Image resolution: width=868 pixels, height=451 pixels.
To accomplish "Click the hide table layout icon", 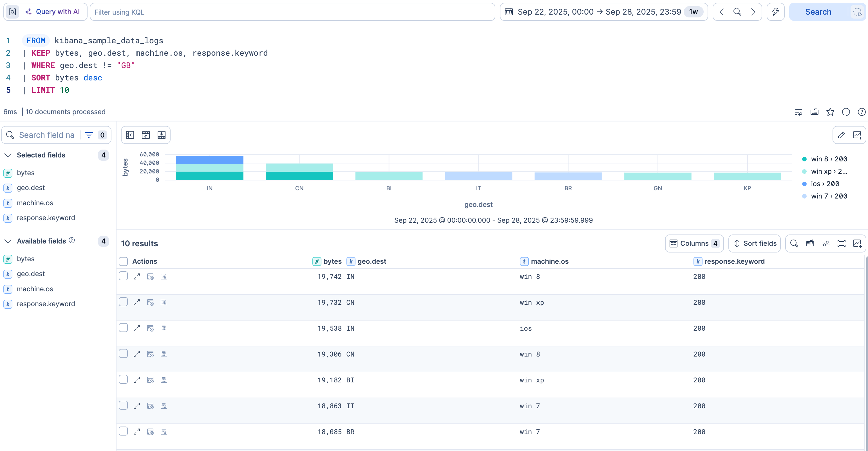I will 161,135.
